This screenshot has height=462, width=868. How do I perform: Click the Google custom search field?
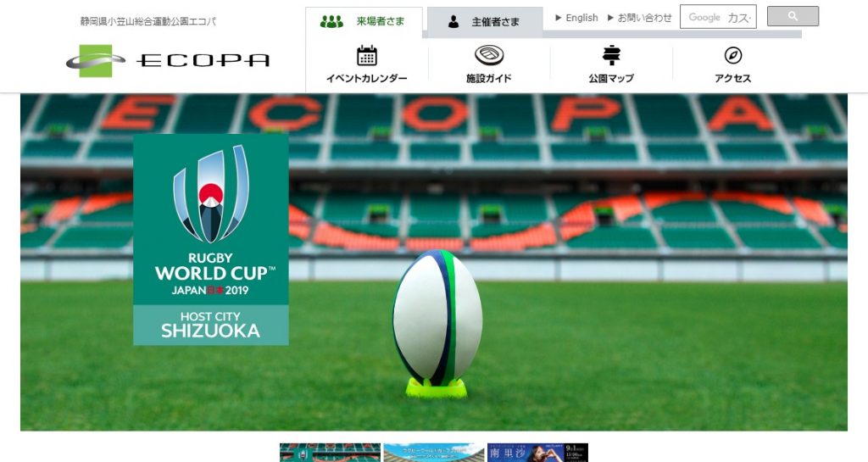[718, 17]
